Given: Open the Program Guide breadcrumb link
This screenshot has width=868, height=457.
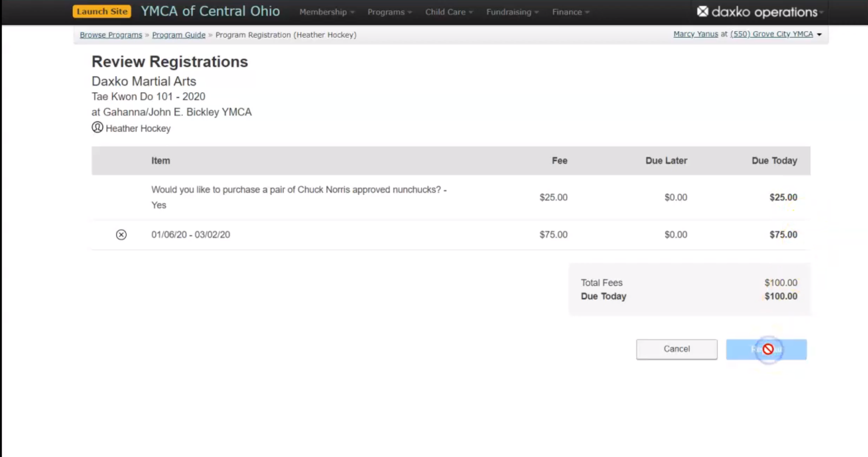Looking at the screenshot, I should click(x=179, y=35).
